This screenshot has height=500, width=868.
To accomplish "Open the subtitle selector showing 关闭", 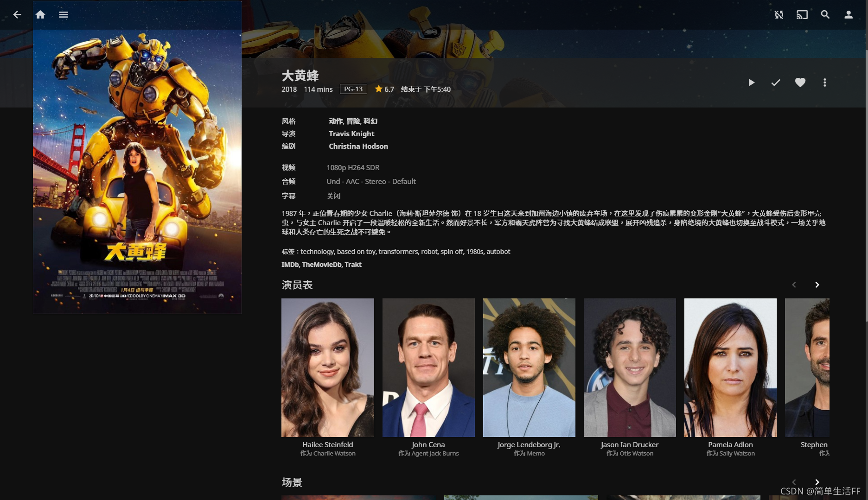I will click(x=334, y=196).
